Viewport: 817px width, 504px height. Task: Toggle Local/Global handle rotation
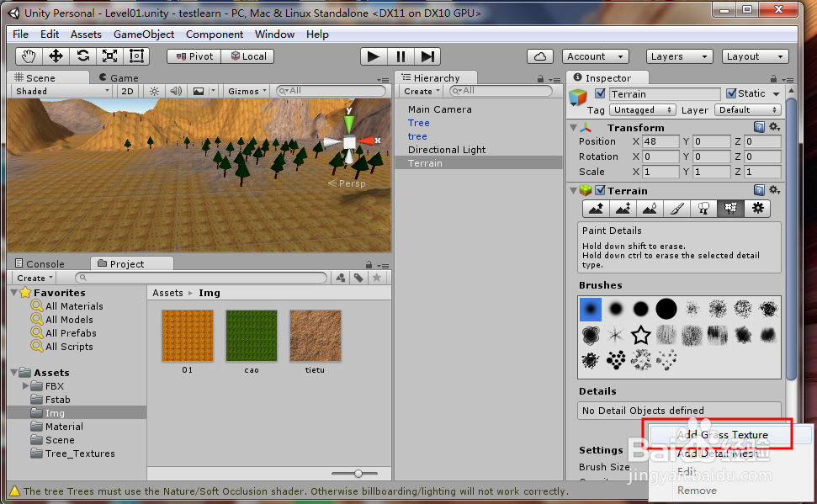pyautogui.click(x=248, y=56)
